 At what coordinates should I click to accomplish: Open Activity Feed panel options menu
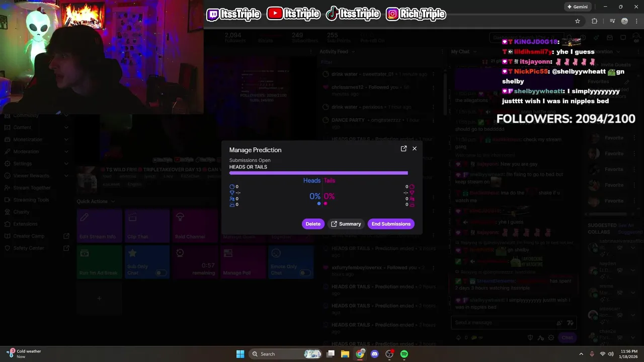[442, 51]
